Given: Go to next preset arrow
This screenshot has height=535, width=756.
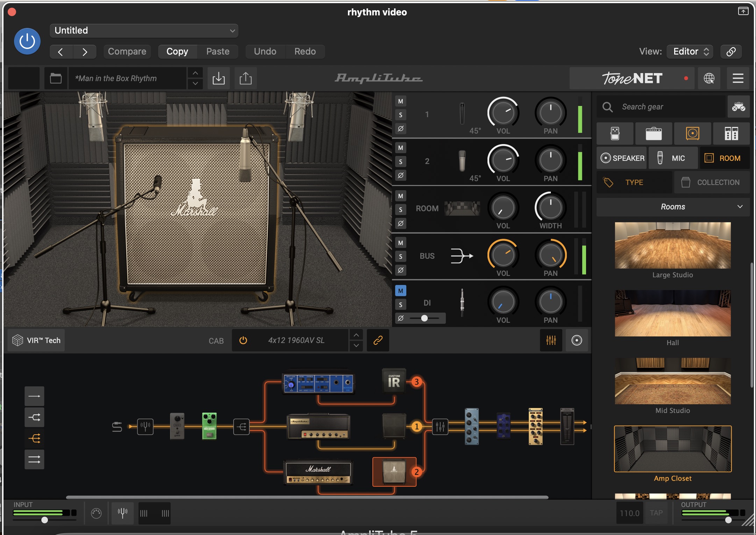Looking at the screenshot, I should (x=85, y=52).
